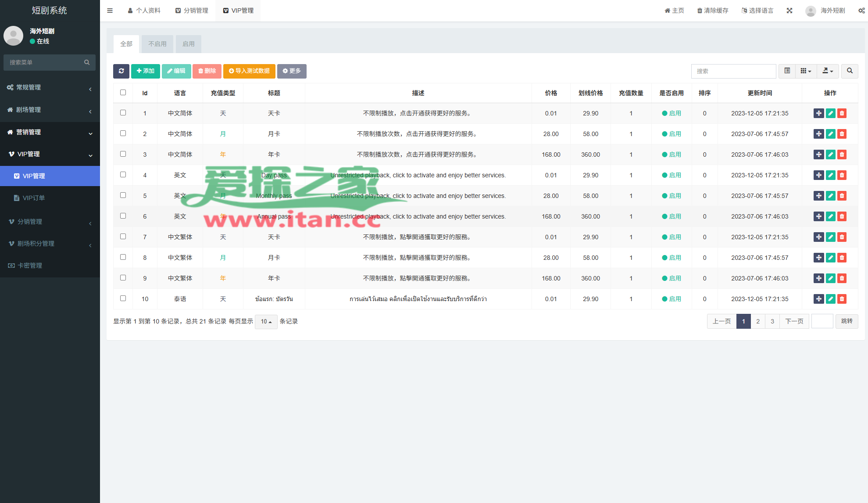868x503 pixels.
Task: Click the green edit pencil icon in row 4
Action: point(830,175)
